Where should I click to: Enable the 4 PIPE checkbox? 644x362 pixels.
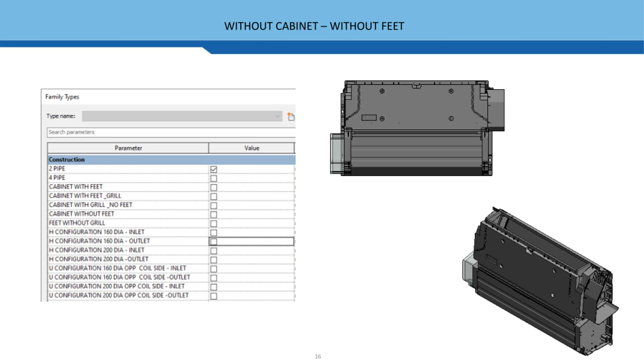pos(214,178)
